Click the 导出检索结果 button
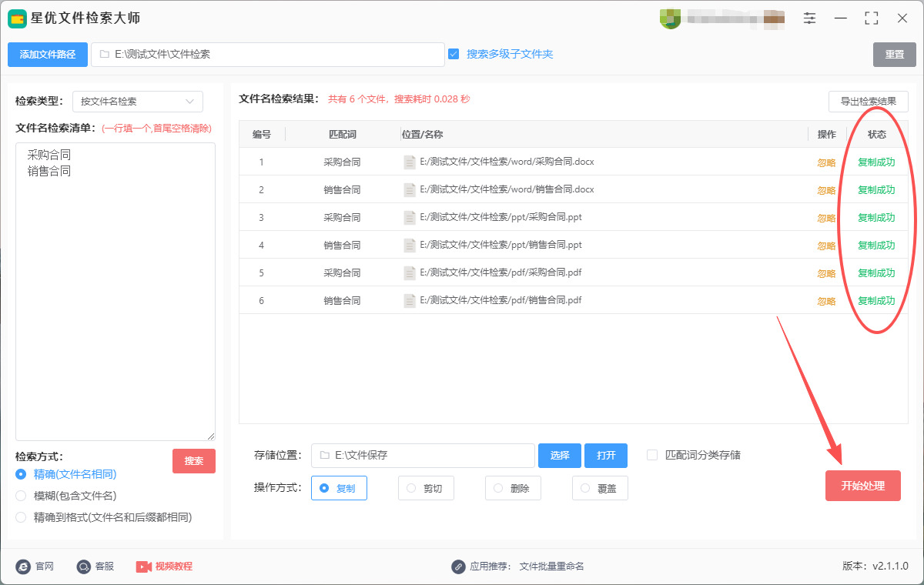The height and width of the screenshot is (585, 924). click(868, 102)
